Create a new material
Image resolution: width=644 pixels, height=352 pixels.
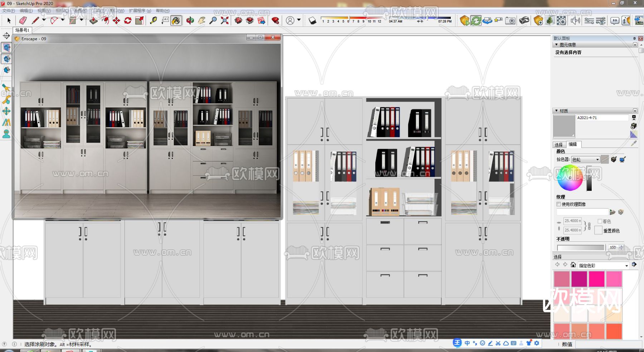[634, 126]
